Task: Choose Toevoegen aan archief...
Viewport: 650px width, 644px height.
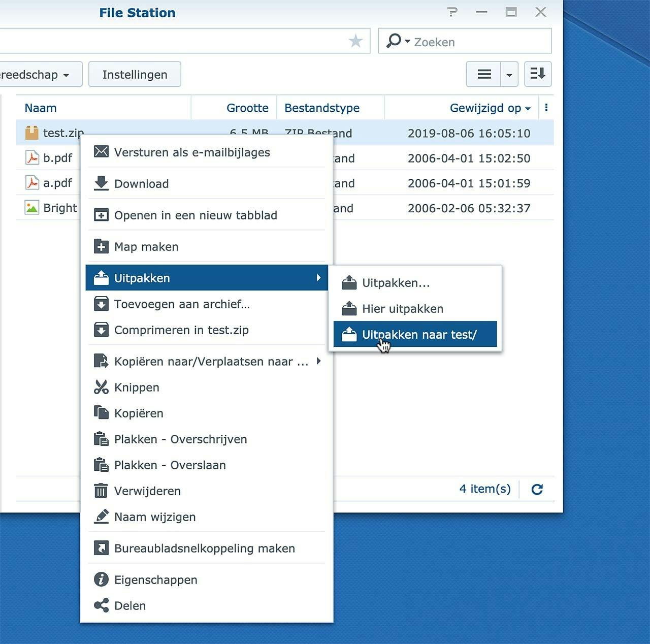Action: click(207, 304)
